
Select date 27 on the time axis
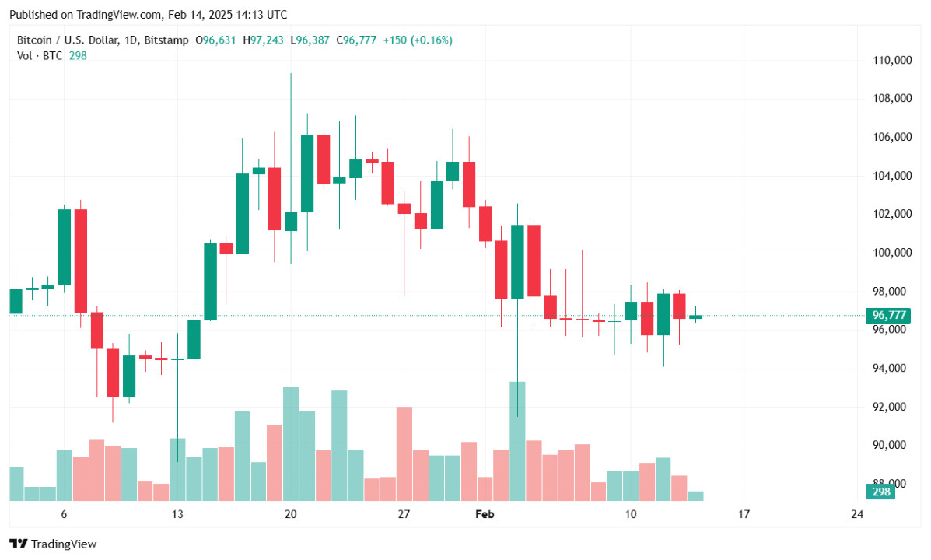click(404, 514)
